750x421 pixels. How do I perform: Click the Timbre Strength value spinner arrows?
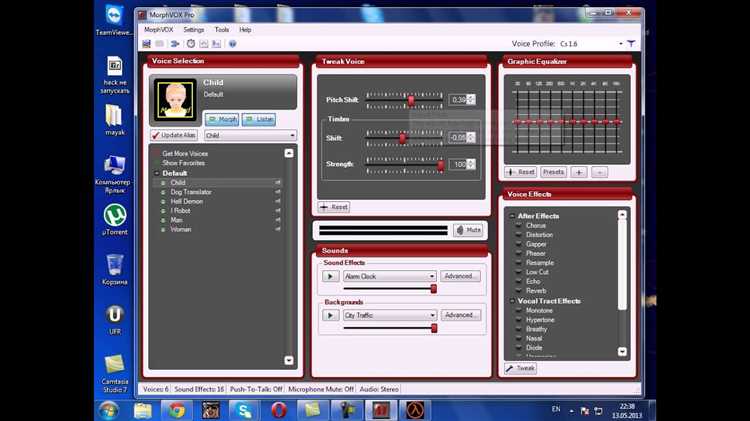click(471, 164)
